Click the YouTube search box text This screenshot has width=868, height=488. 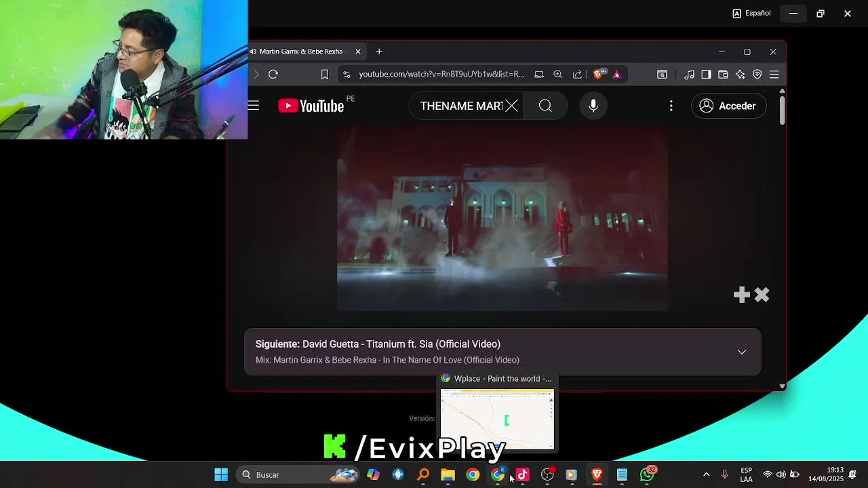461,106
